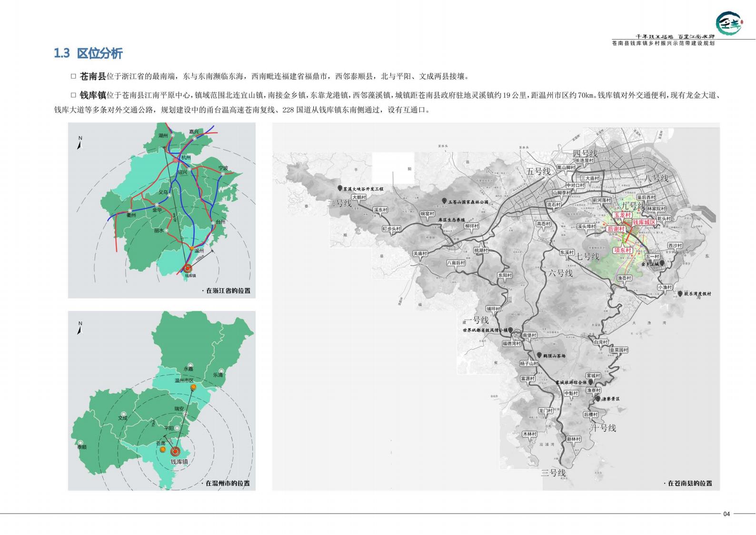This screenshot has width=756, height=535.
Task: Click the red 钱库城区 label on the county map
Action: [644, 222]
